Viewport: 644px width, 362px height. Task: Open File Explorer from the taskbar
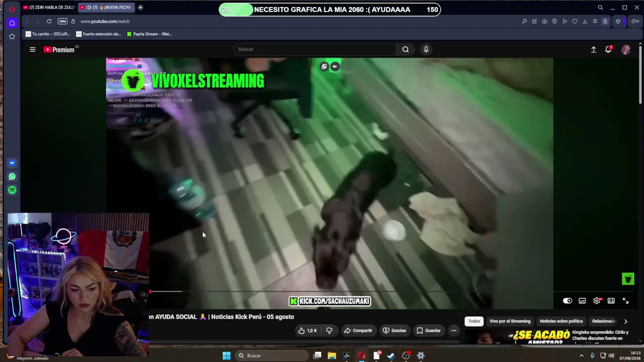tap(332, 355)
